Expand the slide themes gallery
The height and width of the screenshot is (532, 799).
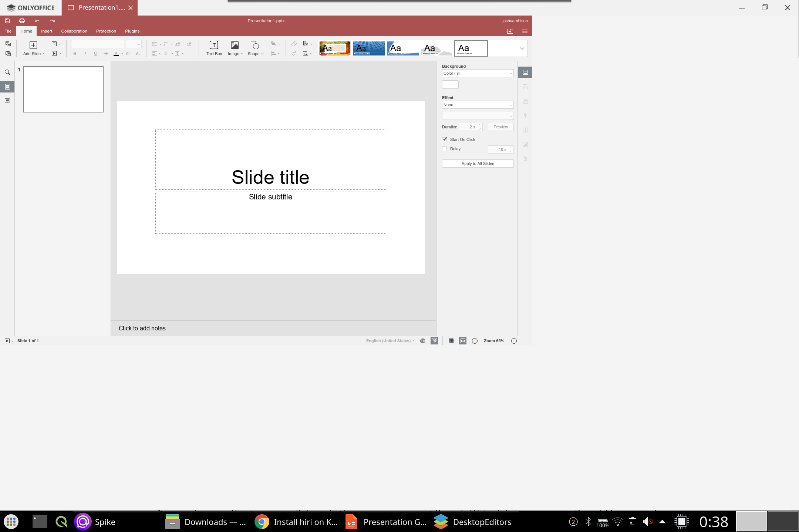522,48
